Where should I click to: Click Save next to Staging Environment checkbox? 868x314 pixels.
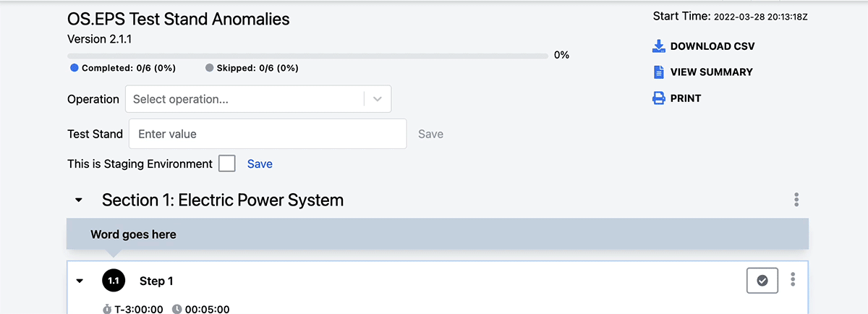(x=260, y=164)
